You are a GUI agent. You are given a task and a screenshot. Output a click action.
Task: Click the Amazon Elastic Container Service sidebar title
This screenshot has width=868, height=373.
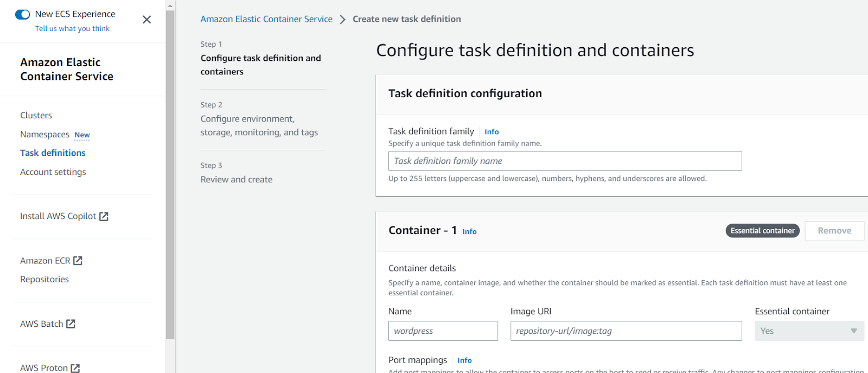[67, 69]
